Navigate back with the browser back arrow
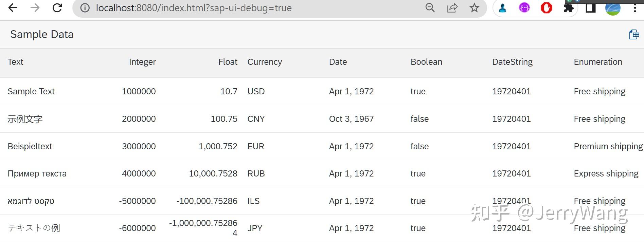644x242 pixels. click(x=13, y=8)
